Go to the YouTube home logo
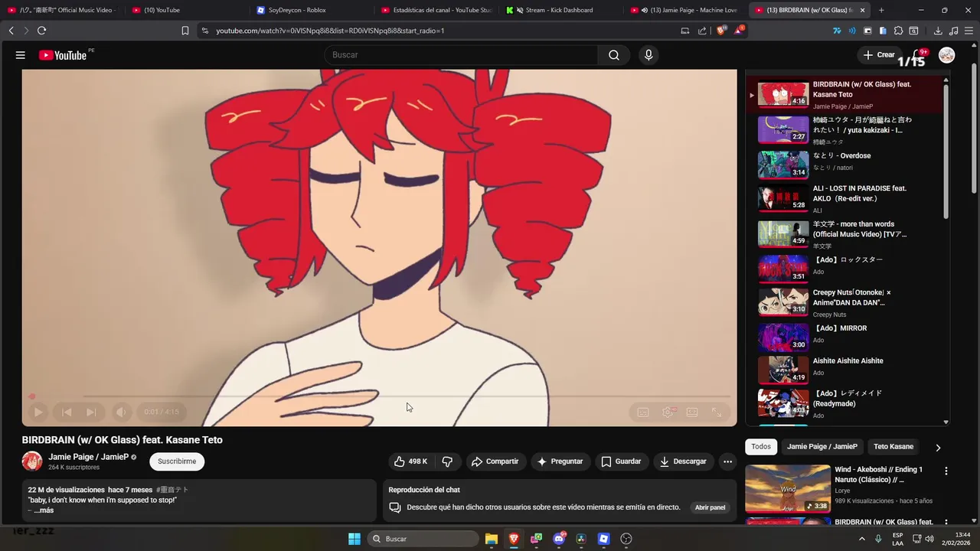 pyautogui.click(x=63, y=55)
